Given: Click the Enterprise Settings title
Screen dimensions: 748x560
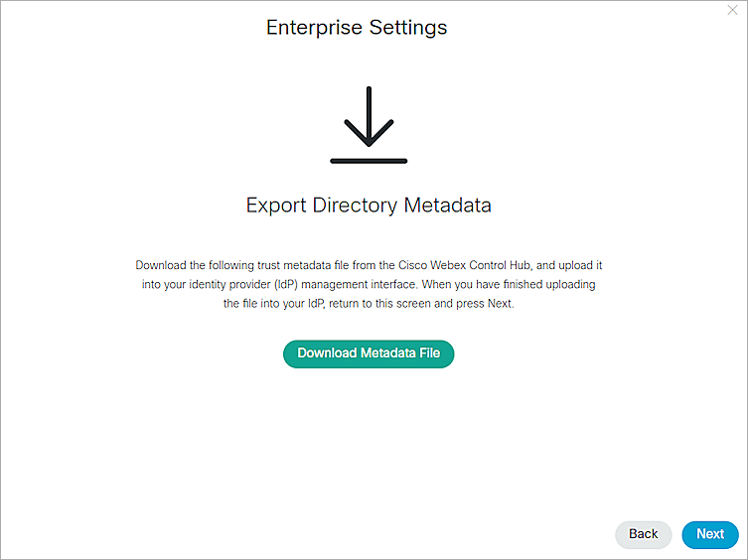Looking at the screenshot, I should (x=357, y=27).
